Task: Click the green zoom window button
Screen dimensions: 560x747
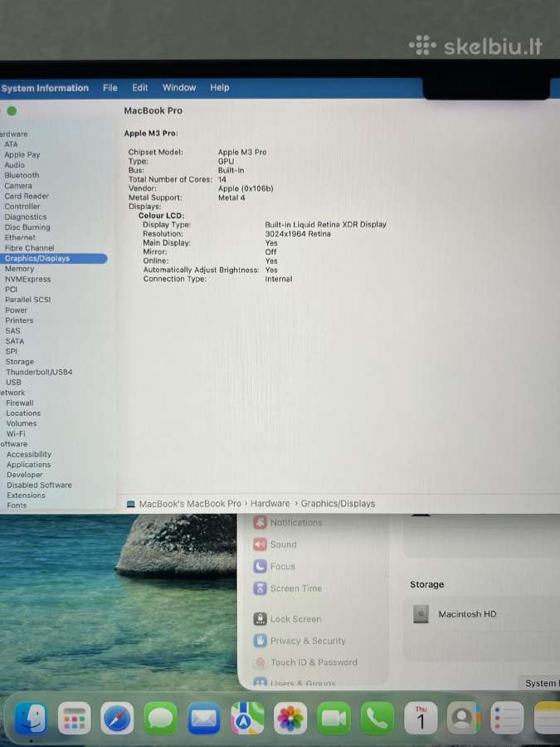Action: pyautogui.click(x=12, y=111)
